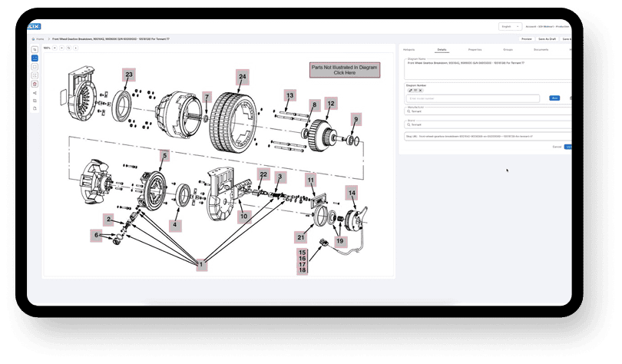Select hotspot 4 on the diagram

(x=175, y=225)
